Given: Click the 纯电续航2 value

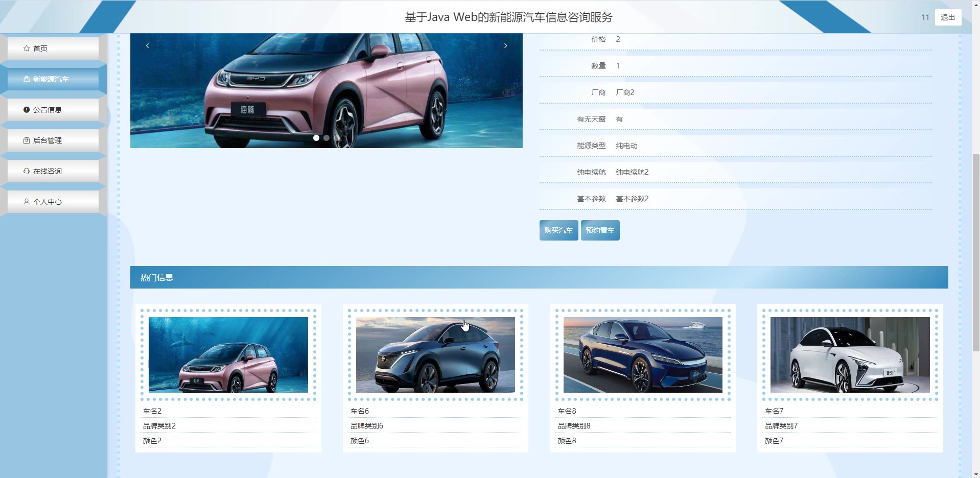Looking at the screenshot, I should pyautogui.click(x=632, y=172).
